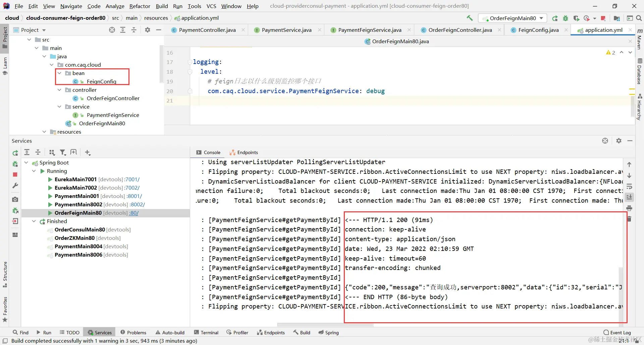This screenshot has width=644, height=345.
Task: Collapse the Running services group
Action: [34, 171]
